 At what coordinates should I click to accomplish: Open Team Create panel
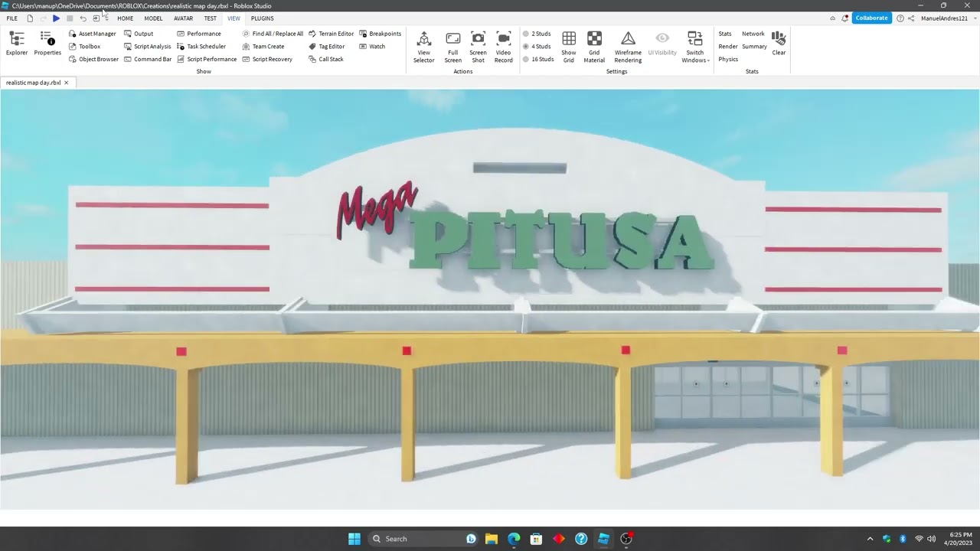point(263,47)
